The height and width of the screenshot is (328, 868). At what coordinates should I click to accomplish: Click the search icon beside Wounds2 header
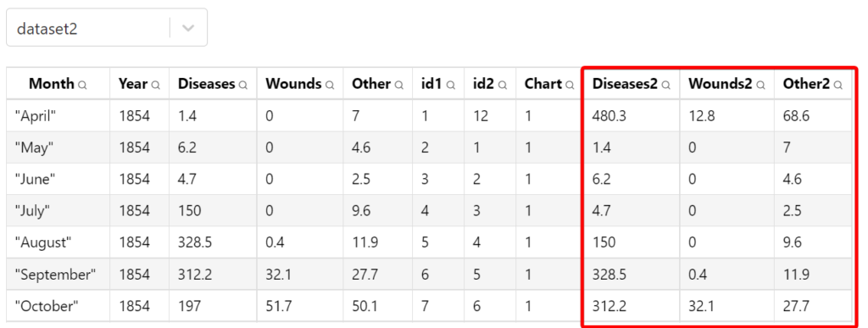(x=760, y=85)
